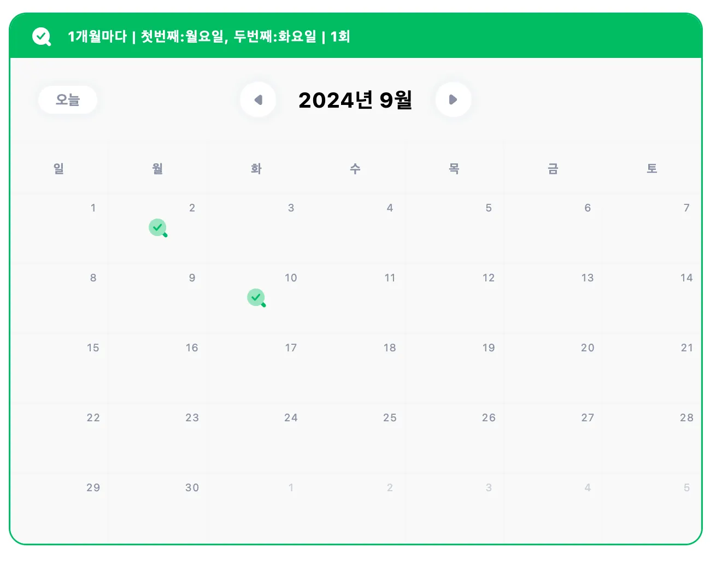Select the recurrence summary text in the header
The width and height of the screenshot is (728, 565).
(209, 37)
